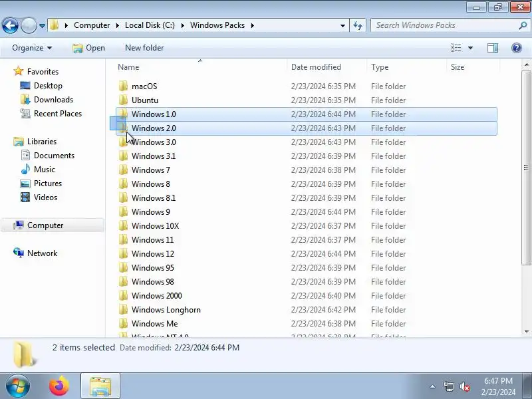Sort by the Size column header
Screen dimensions: 532x399
pyautogui.click(x=473, y=67)
